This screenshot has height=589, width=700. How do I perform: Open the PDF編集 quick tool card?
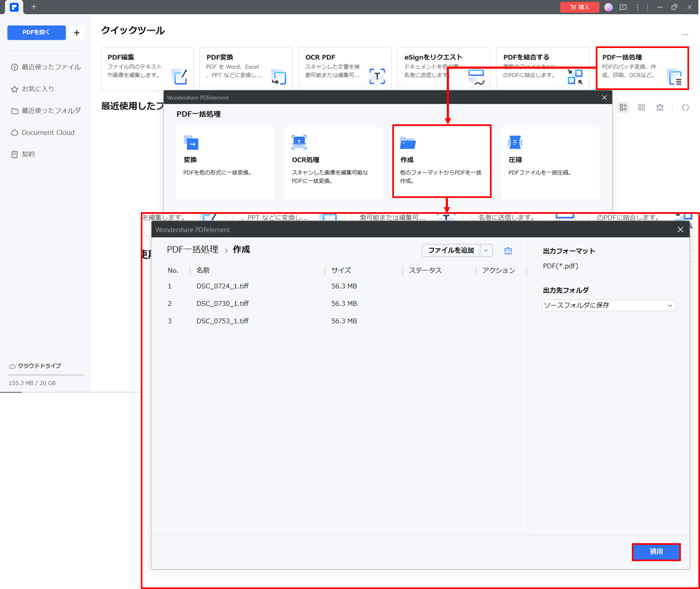(x=147, y=69)
